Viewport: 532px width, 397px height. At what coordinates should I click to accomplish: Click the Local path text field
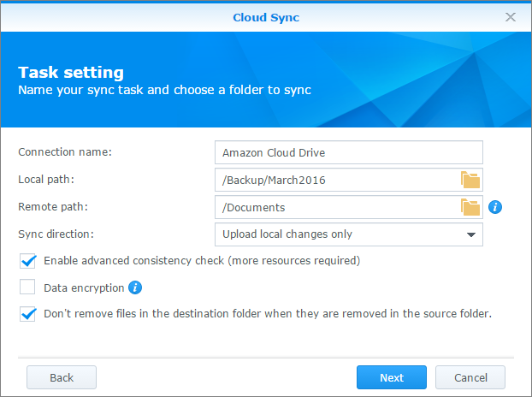click(337, 180)
